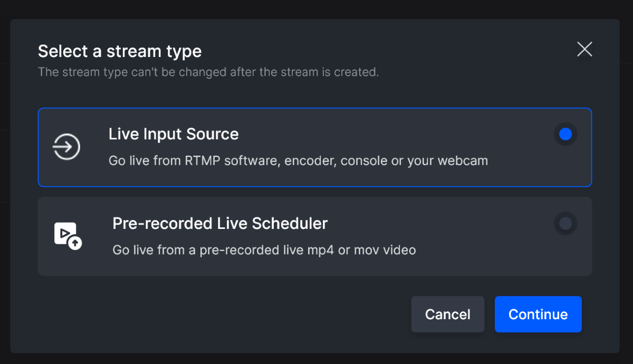The height and width of the screenshot is (364, 633).
Task: Click the "Live Input Source" title text
Action: [174, 134]
